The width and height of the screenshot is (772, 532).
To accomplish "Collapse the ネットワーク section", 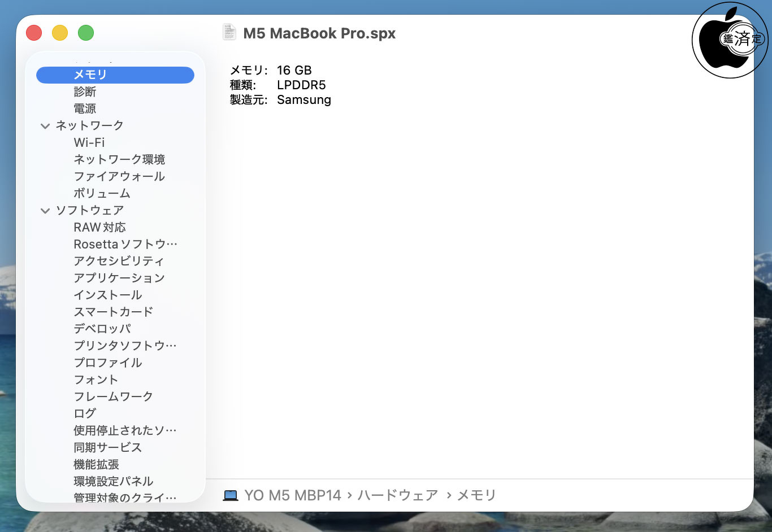I will tap(45, 126).
